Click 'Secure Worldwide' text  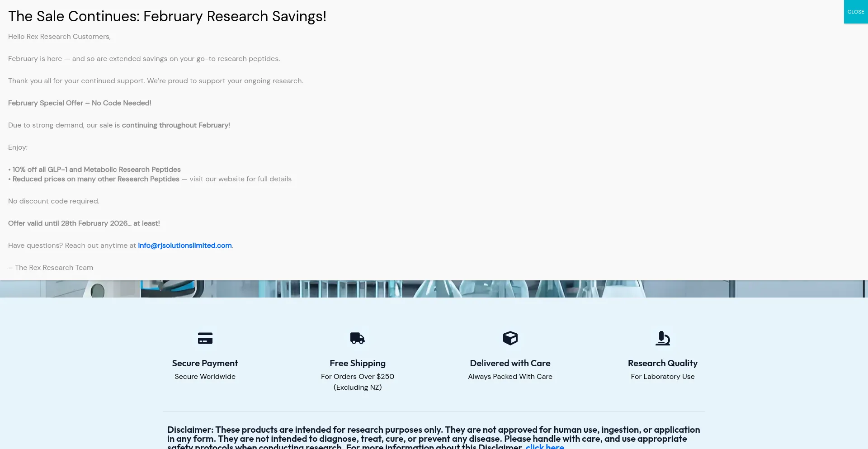tap(205, 377)
